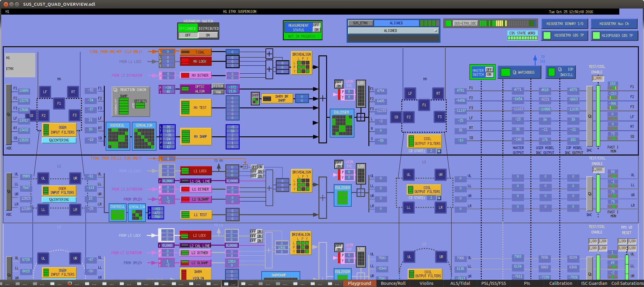Open the M0 L2O matrix block

[x=361, y=94]
